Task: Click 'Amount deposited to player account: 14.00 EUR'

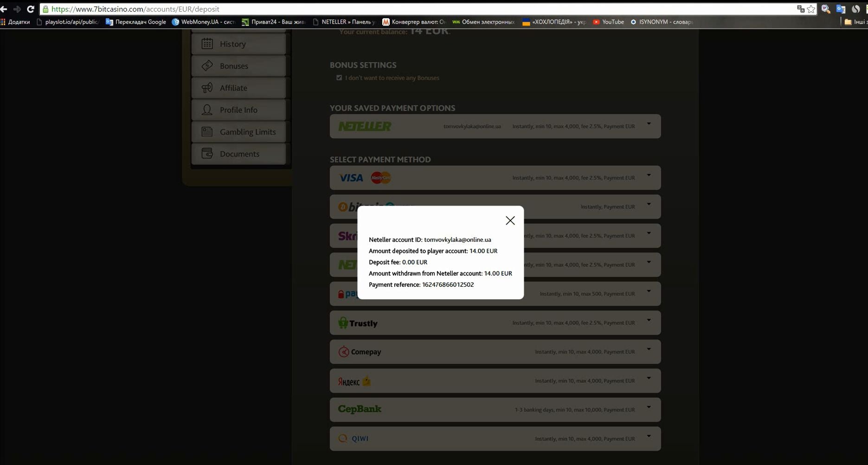Action: click(433, 251)
